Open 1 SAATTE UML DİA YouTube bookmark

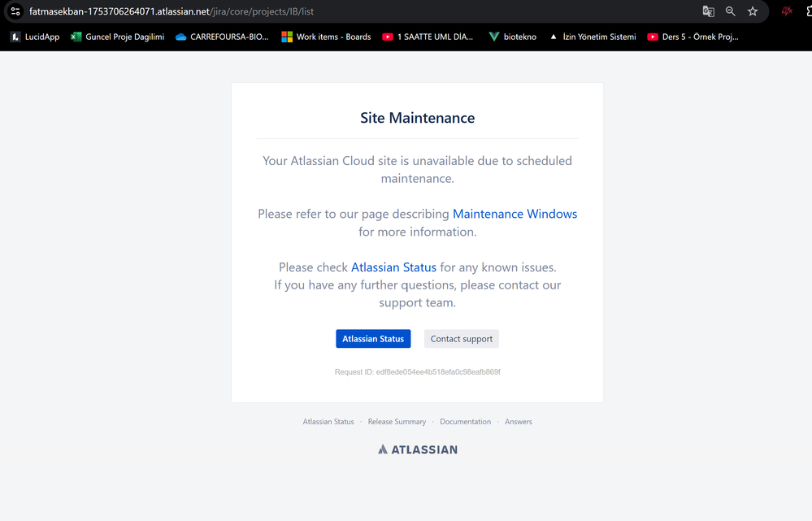point(428,37)
